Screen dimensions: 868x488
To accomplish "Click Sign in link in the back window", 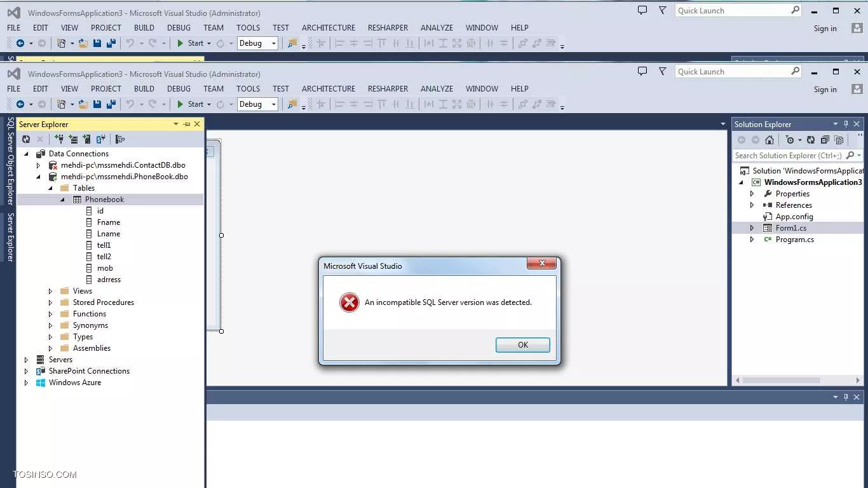I will tap(825, 29).
